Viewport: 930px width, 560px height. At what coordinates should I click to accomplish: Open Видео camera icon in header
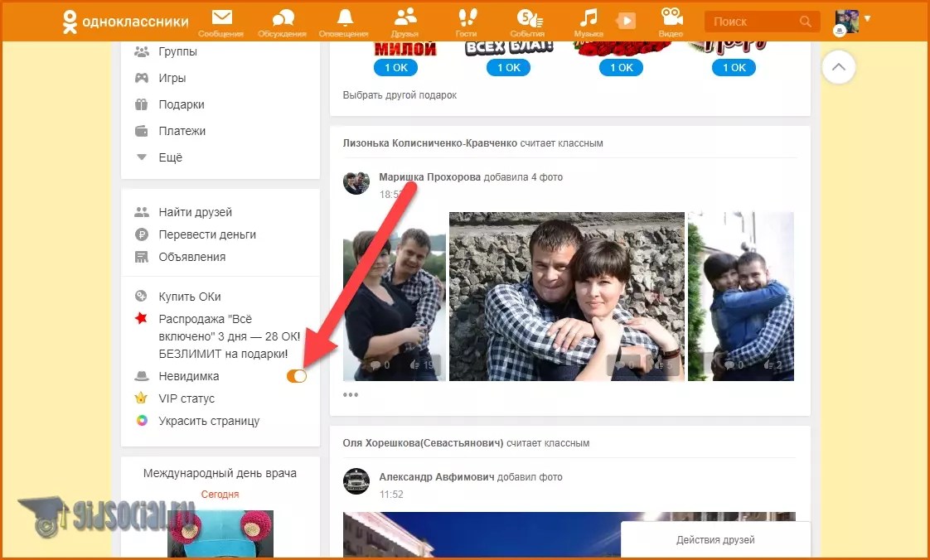671,20
